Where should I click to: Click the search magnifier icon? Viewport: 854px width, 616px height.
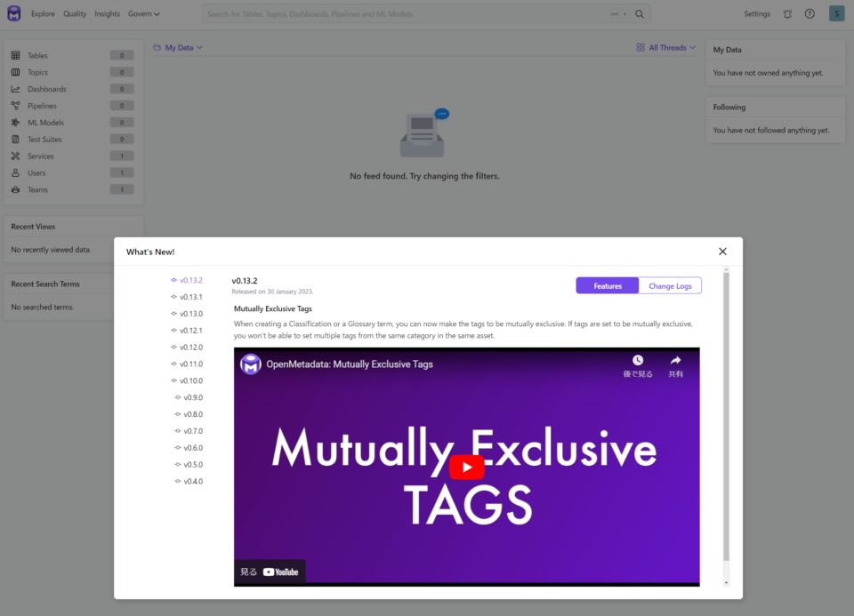[x=640, y=14]
